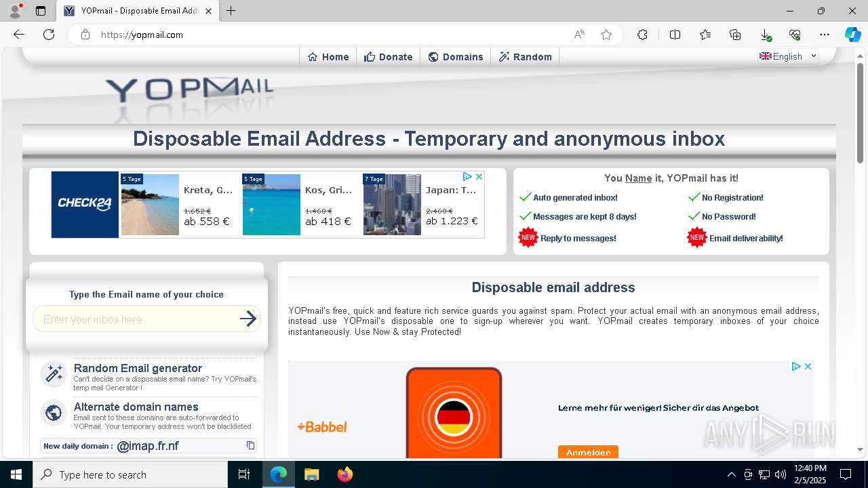Close the YOPmail tab
Image resolution: width=868 pixels, height=488 pixels.
coord(208,11)
